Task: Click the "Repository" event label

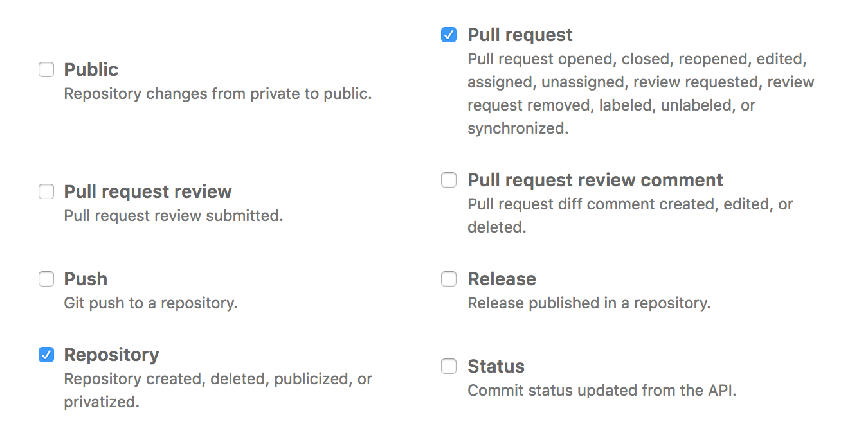Action: 111,355
